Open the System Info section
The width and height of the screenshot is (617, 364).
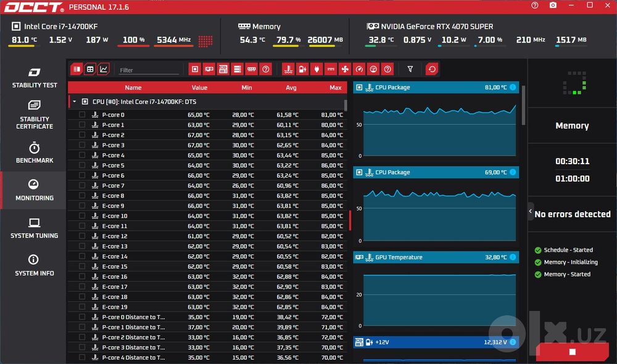click(x=34, y=266)
